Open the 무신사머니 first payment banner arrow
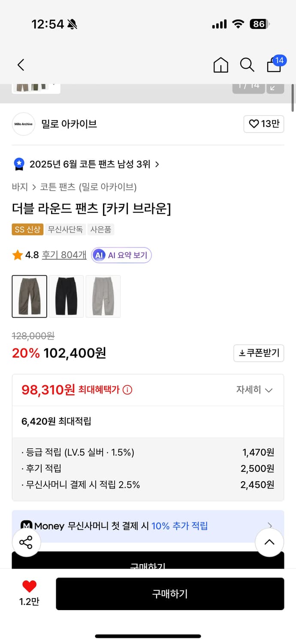296x644 pixels. coord(270,526)
